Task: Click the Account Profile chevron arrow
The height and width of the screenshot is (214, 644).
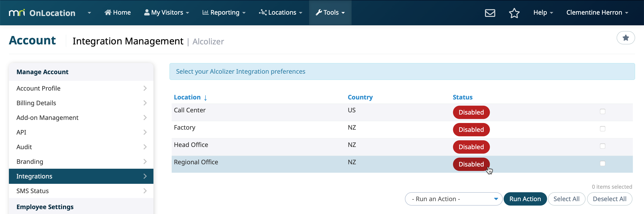Action: tap(145, 88)
